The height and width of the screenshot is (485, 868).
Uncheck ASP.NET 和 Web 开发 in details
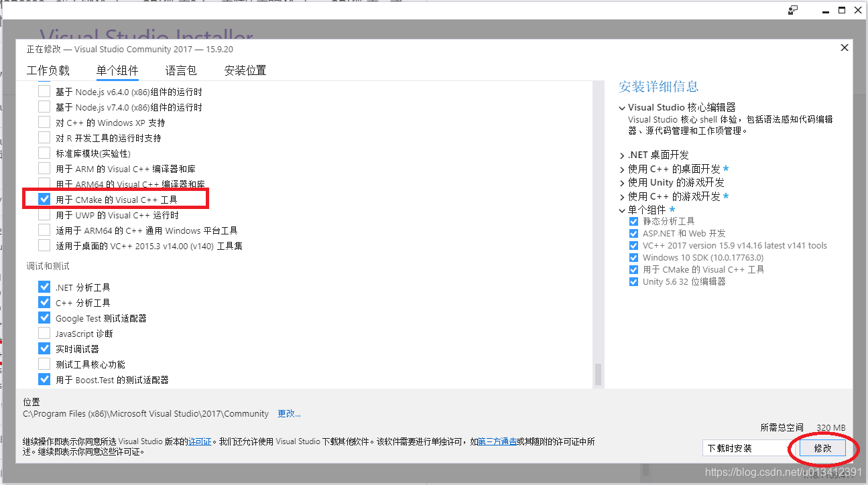click(x=633, y=233)
